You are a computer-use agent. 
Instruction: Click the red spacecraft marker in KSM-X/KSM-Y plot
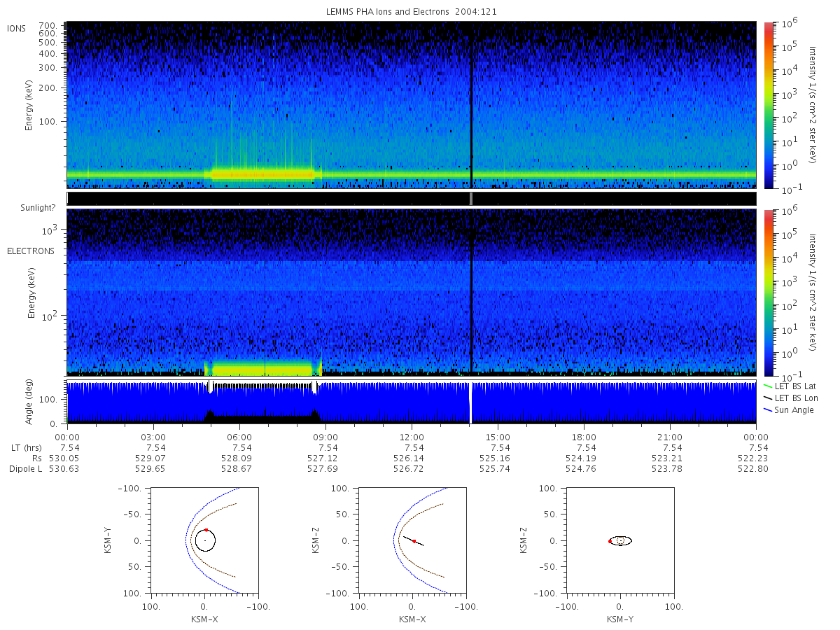206,530
